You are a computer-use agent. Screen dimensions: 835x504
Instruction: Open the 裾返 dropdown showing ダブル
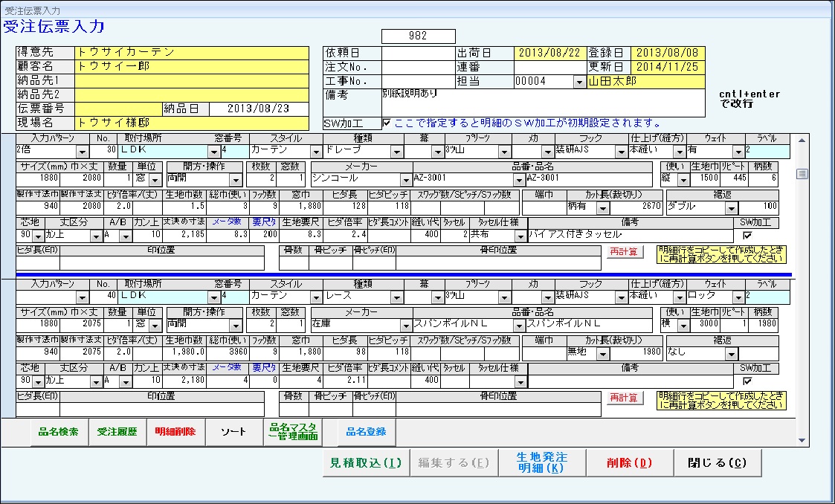[x=732, y=207]
